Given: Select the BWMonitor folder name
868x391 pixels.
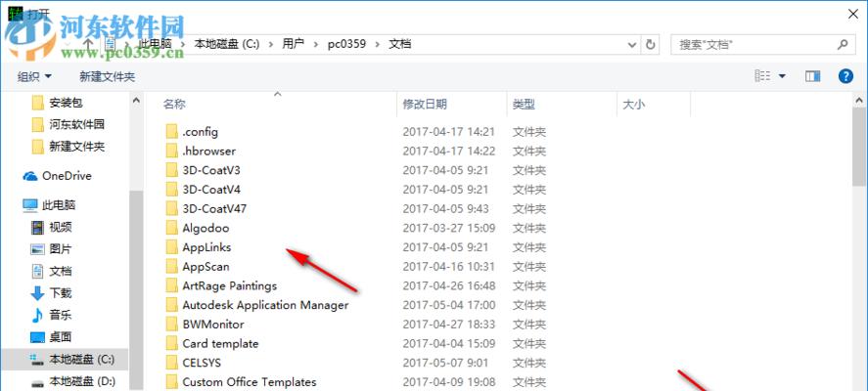Looking at the screenshot, I should tap(213, 325).
